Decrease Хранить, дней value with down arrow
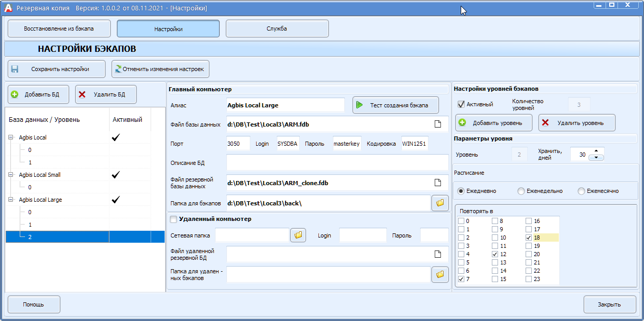The width and height of the screenshot is (644, 321). (596, 158)
